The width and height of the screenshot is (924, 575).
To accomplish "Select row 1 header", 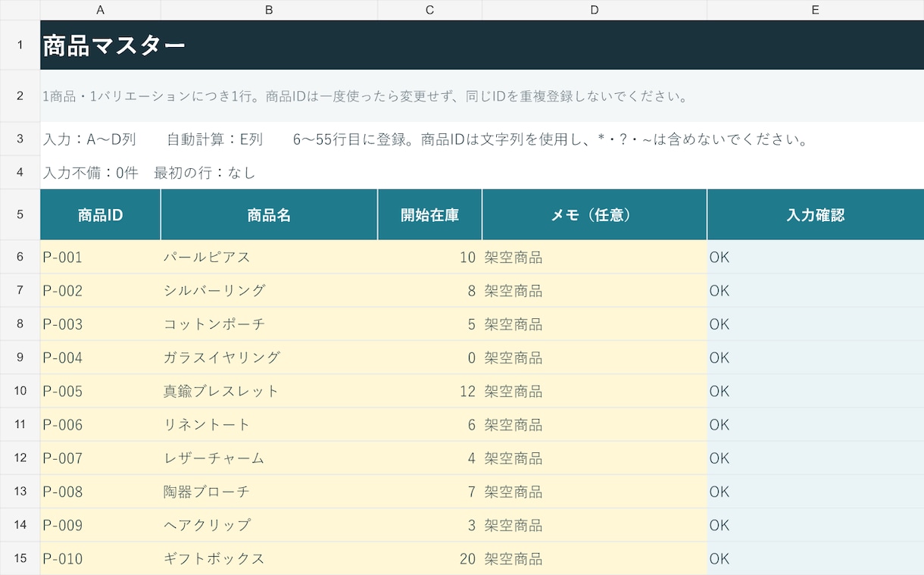I will [x=20, y=45].
